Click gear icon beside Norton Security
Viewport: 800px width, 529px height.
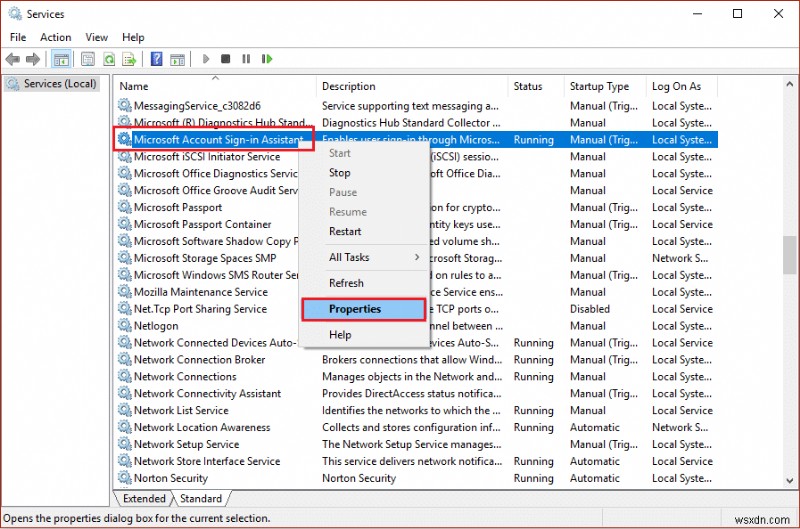pos(124,478)
